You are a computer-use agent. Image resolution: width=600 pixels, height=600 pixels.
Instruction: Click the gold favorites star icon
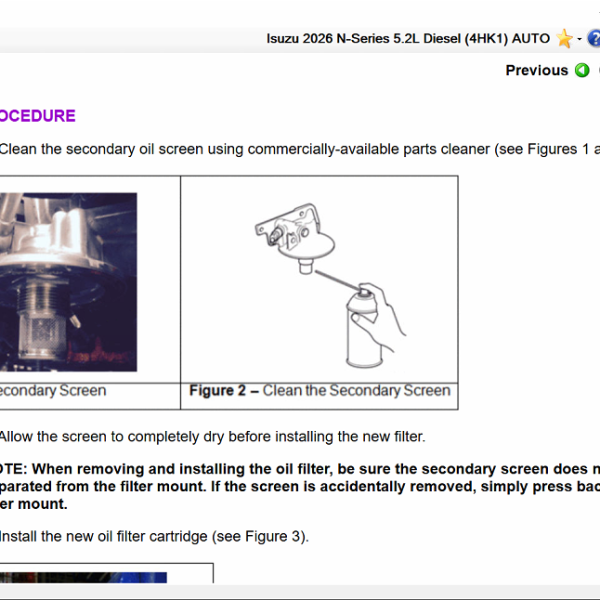point(565,38)
